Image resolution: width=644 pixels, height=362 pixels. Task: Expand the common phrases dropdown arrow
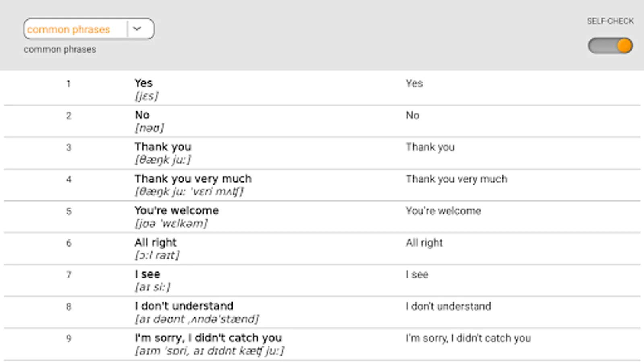[x=137, y=29]
